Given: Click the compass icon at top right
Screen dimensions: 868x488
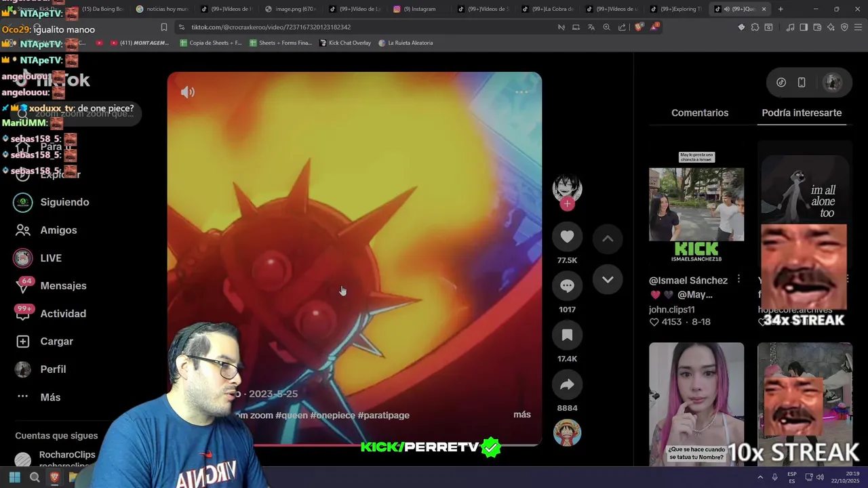Looking at the screenshot, I should tap(781, 82).
